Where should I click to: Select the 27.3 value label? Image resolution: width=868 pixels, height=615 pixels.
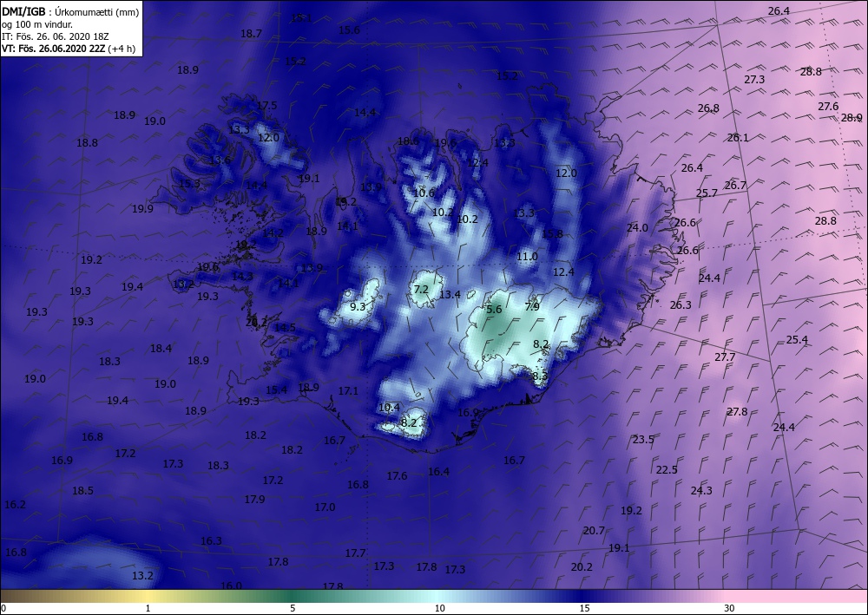754,80
